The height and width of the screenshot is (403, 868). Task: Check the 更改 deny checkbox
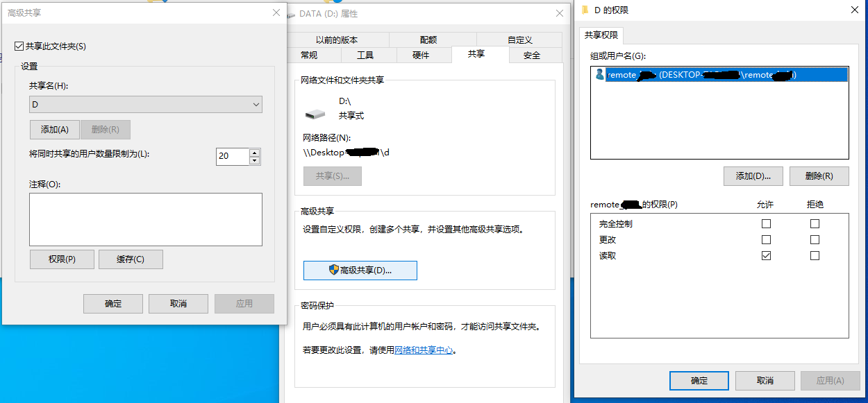[815, 239]
